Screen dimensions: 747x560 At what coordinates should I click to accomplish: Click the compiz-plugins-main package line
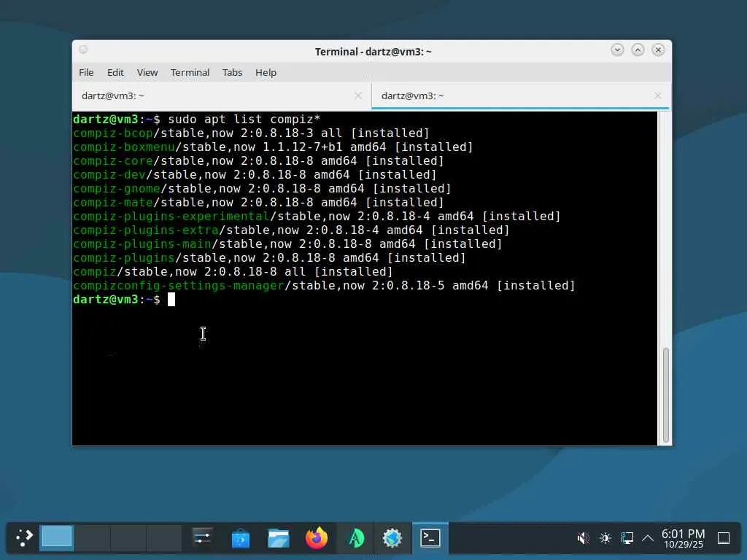pyautogui.click(x=287, y=244)
